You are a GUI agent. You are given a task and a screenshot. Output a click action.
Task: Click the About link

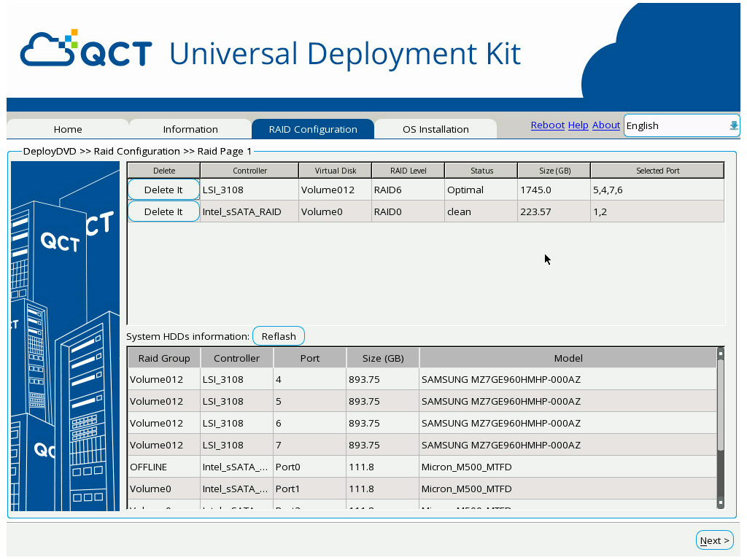[605, 125]
